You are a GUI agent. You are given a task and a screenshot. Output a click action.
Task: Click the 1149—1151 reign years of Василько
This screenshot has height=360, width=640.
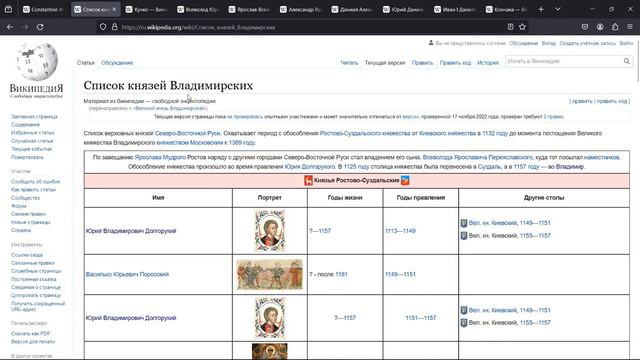pyautogui.click(x=400, y=274)
